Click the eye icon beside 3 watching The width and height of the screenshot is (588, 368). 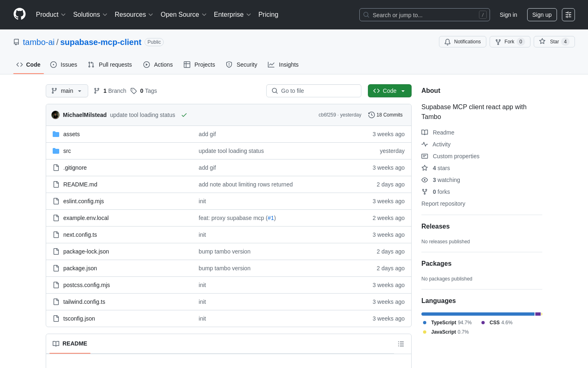click(425, 180)
